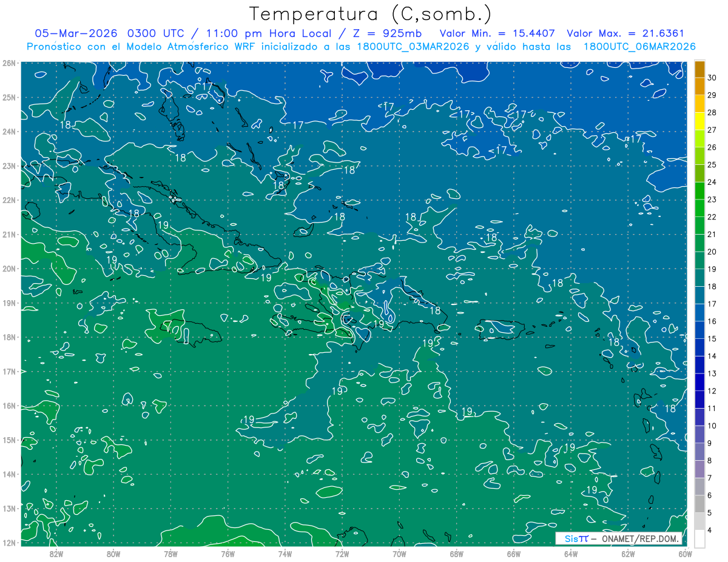Click the 74W longitude axis label
The image size is (728, 562).
tap(285, 554)
